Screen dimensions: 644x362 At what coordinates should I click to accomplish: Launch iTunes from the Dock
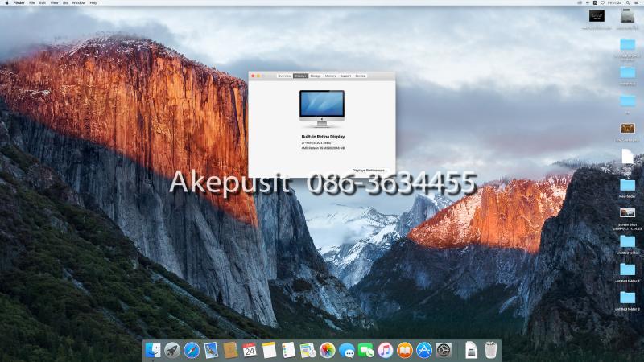tap(386, 350)
